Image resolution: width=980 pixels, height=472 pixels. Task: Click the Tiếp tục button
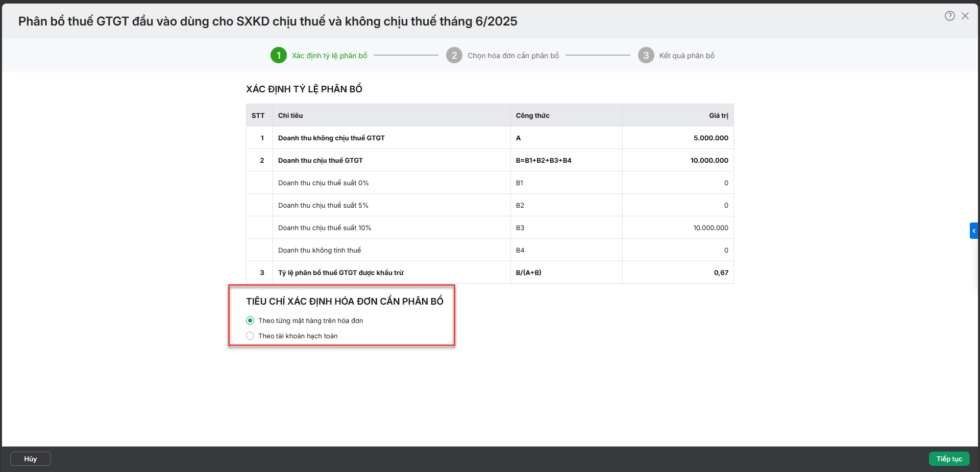point(949,459)
